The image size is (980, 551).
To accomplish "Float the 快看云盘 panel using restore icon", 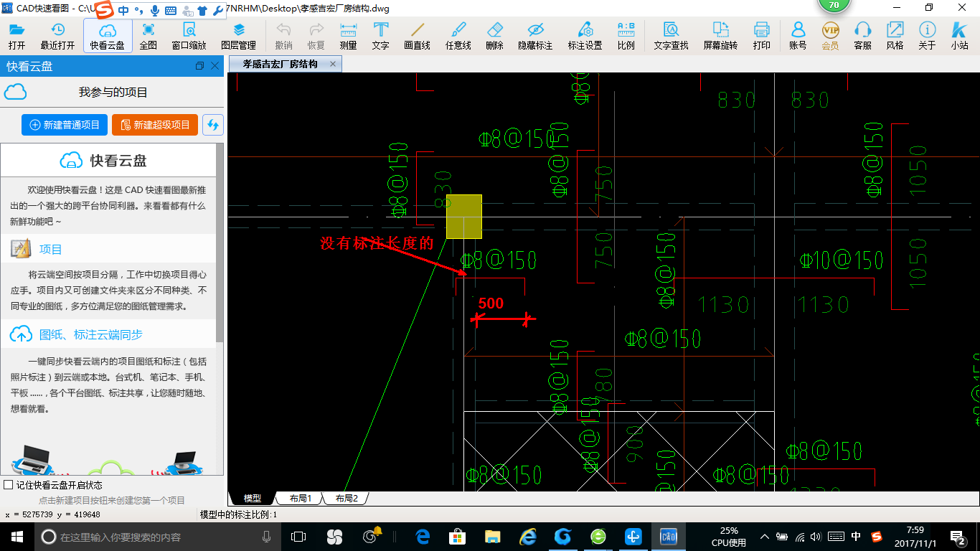I will point(199,66).
